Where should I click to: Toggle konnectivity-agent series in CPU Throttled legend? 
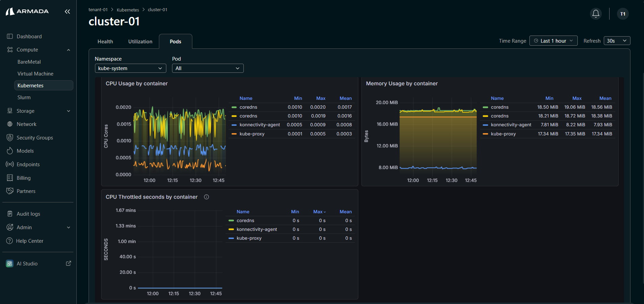(x=257, y=229)
